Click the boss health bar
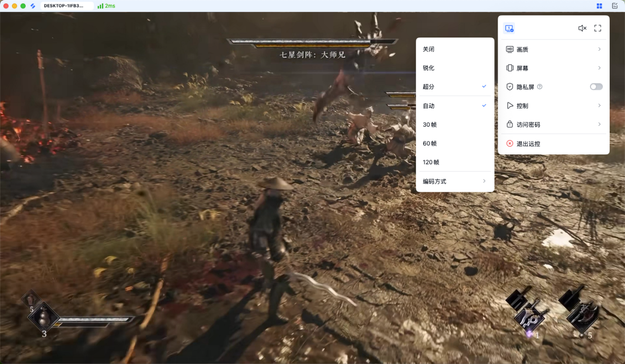Viewport: 625px width, 364px height. pyautogui.click(x=313, y=42)
